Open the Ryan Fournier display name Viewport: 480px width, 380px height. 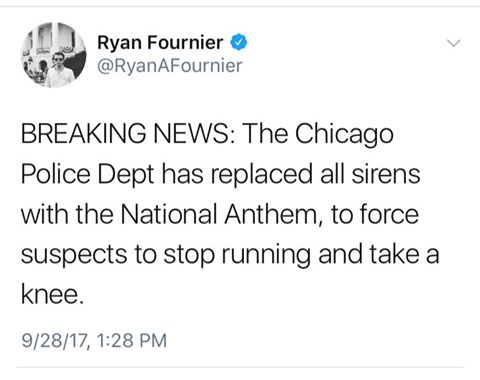(x=160, y=43)
